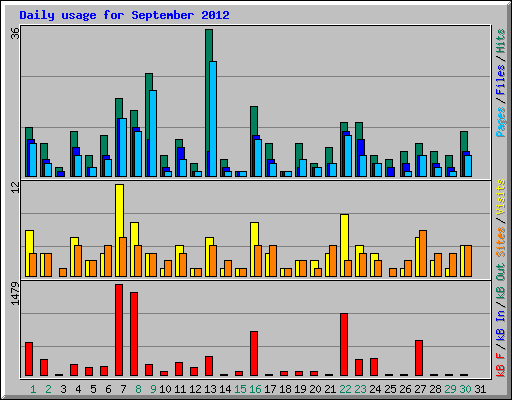Click the 'Daily usage for September 2012' title
This screenshot has width=512, height=400.
click(x=124, y=15)
